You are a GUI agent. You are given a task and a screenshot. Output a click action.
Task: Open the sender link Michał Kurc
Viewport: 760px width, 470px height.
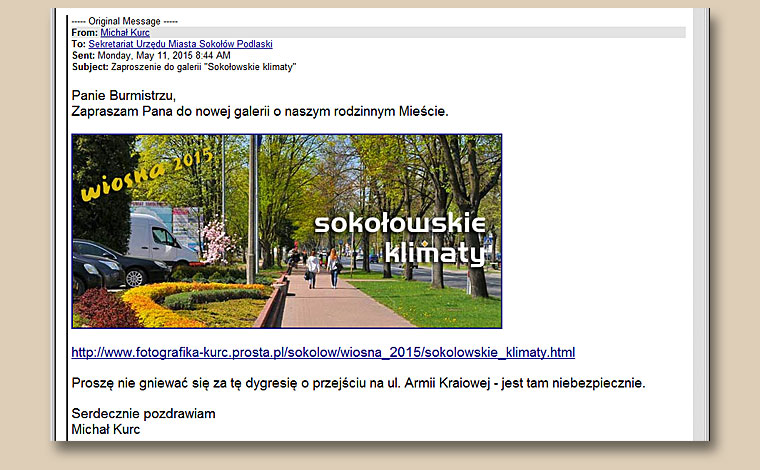tap(125, 32)
